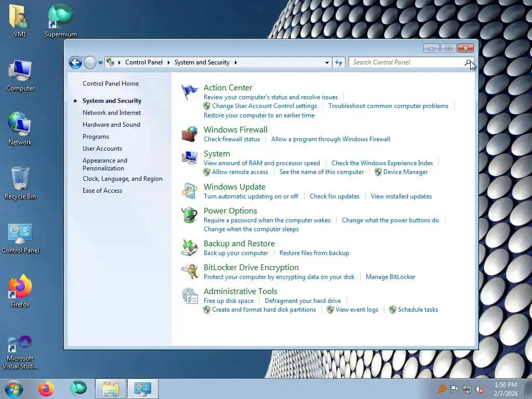Click Change User Account Control settings
The width and height of the screenshot is (532, 399).
tap(264, 106)
